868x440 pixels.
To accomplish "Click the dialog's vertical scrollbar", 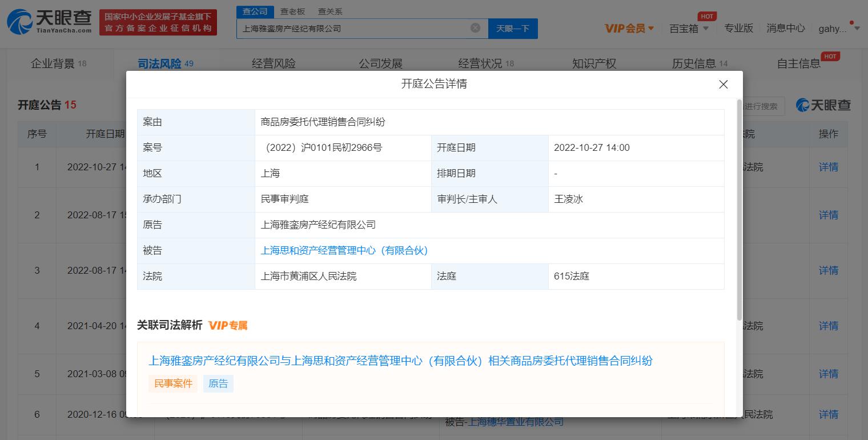I will [x=740, y=209].
